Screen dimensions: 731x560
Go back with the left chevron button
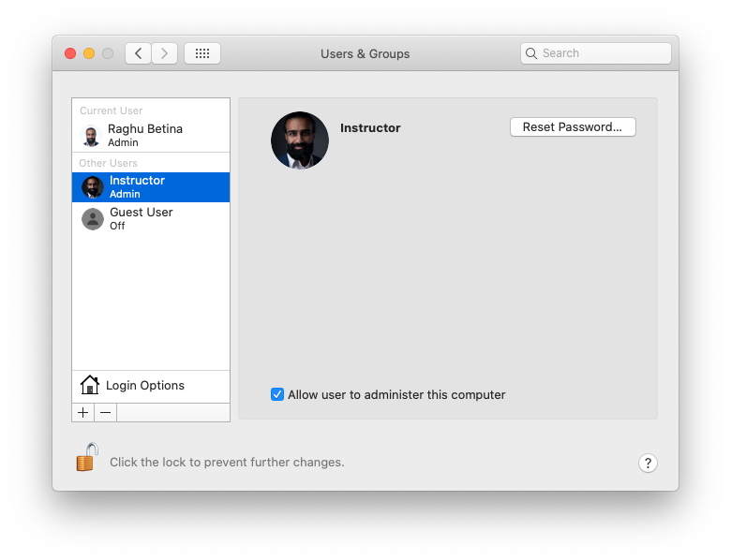point(138,53)
